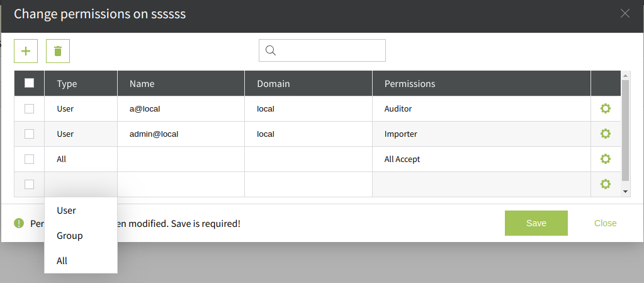The height and width of the screenshot is (283, 644).
Task: Click the magnifier icon in search box
Action: [x=271, y=51]
